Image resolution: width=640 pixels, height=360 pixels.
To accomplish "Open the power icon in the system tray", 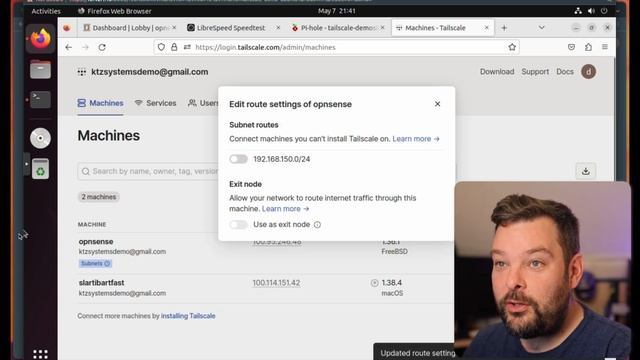I will (x=604, y=11).
